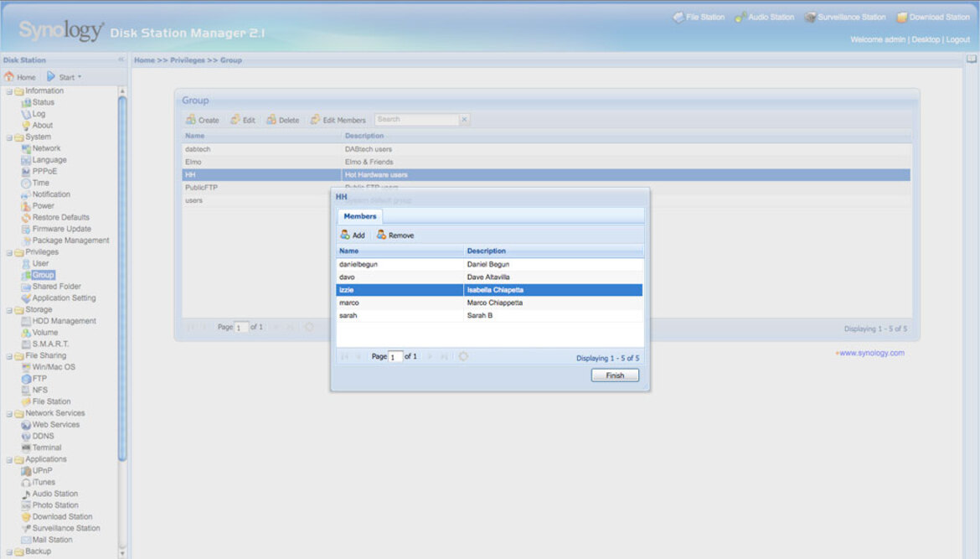
Task: Collapse the Backup tree node
Action: pos(9,551)
